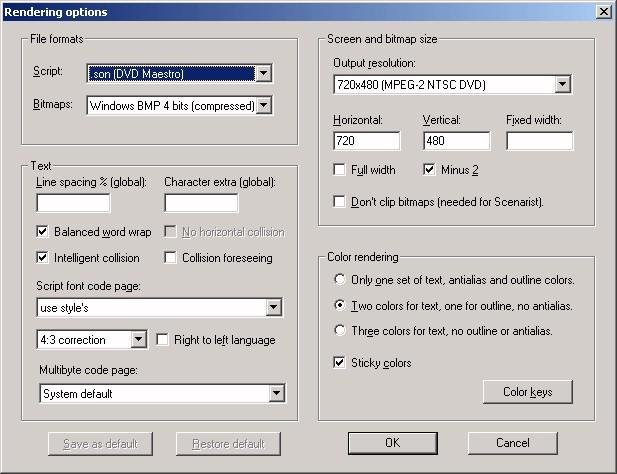Uncheck the Minus 2 checkbox
The height and width of the screenshot is (474, 617).
coord(431,170)
